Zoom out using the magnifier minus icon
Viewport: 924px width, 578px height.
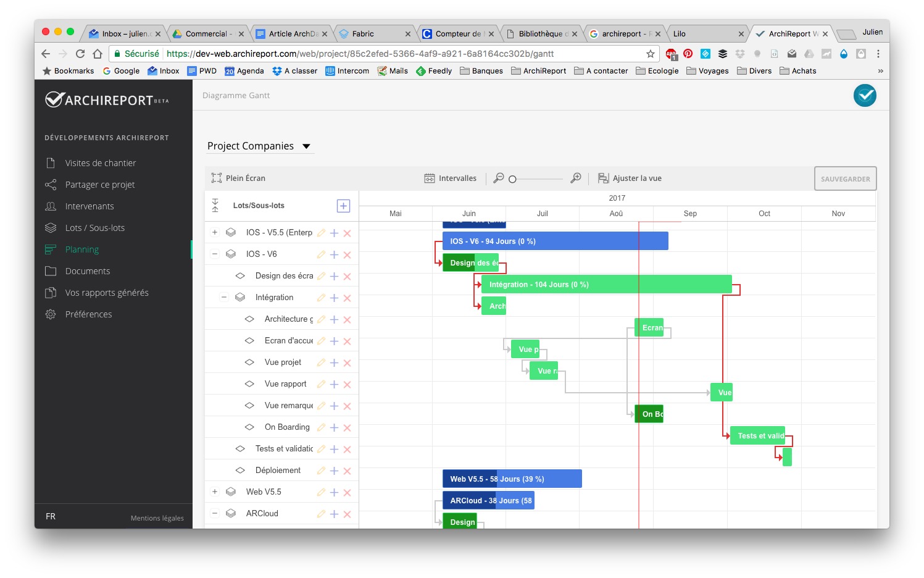coord(499,178)
